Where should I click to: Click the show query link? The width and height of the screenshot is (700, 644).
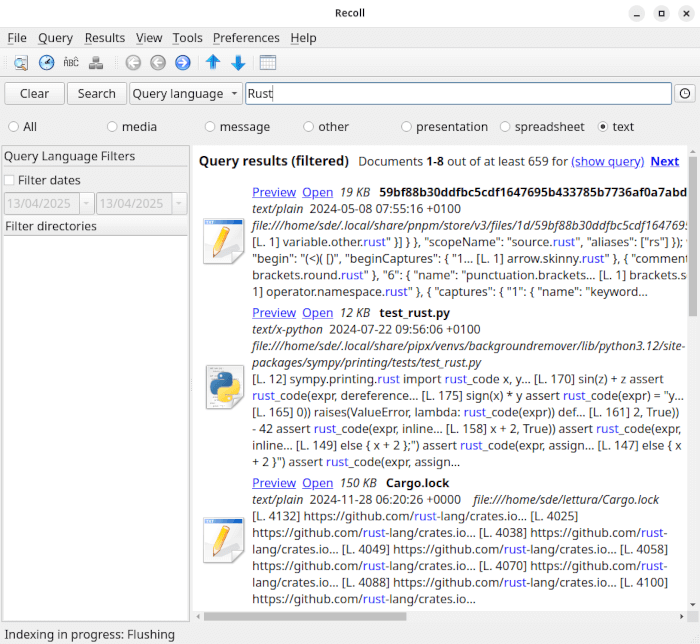pos(607,162)
